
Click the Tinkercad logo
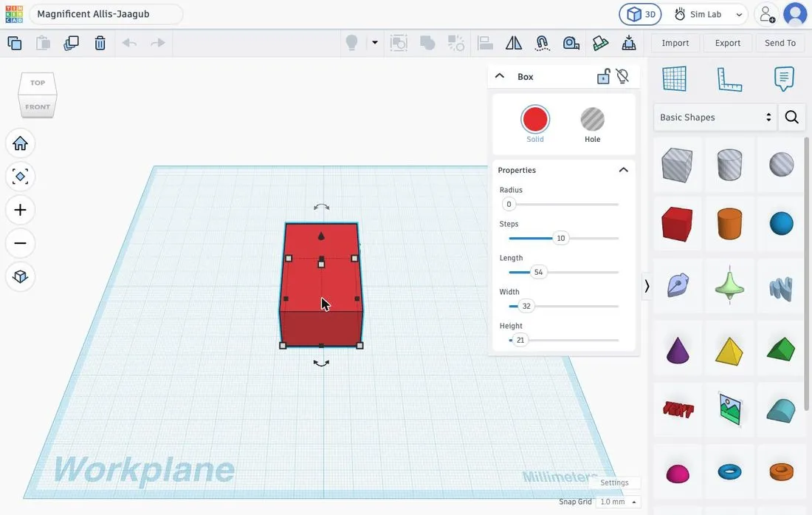[14, 14]
